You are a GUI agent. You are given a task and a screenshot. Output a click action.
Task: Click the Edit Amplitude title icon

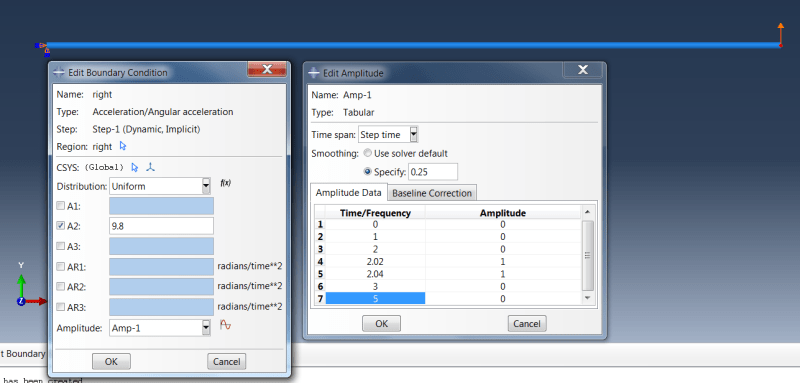[314, 73]
